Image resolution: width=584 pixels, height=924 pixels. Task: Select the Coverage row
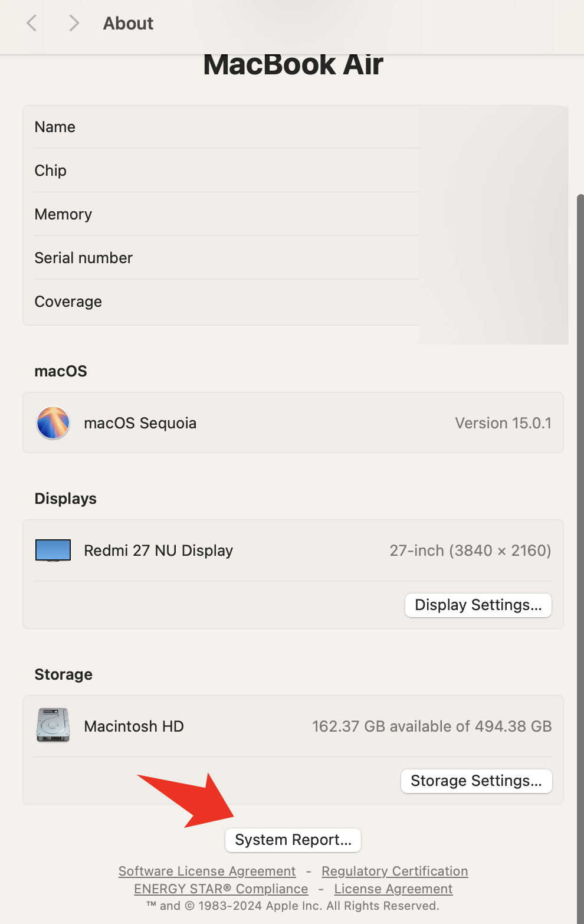coord(293,302)
